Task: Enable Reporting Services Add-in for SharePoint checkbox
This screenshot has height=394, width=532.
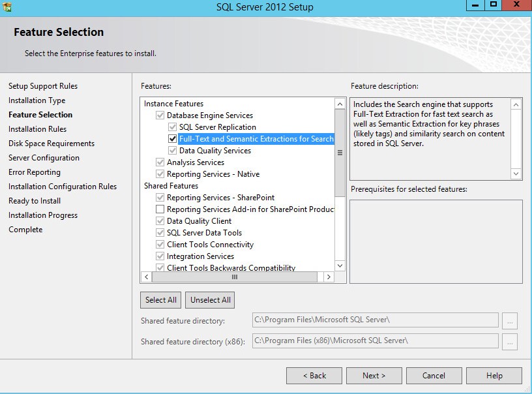Action: 160,209
